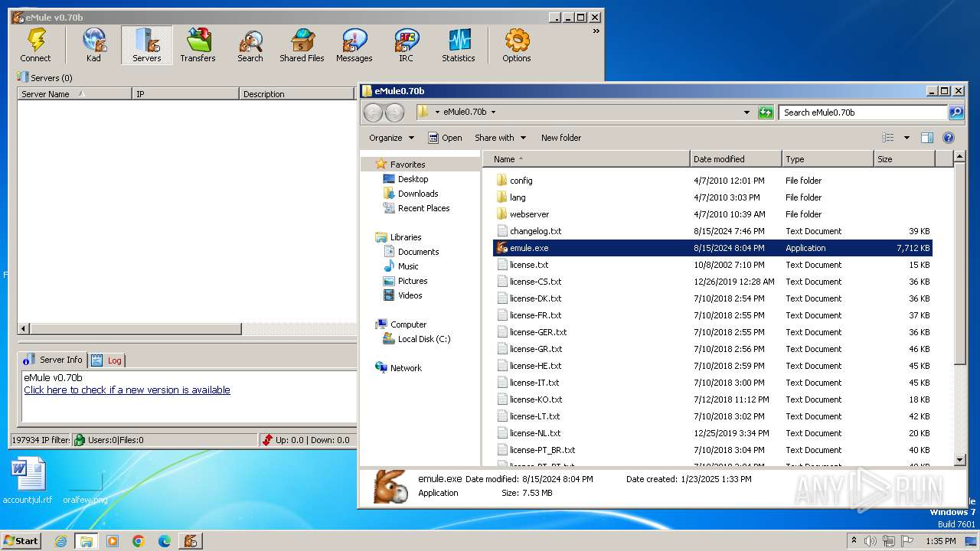Viewport: 980px width, 551px height.
Task: Select Recent Places in navigation pane
Action: click(x=423, y=208)
